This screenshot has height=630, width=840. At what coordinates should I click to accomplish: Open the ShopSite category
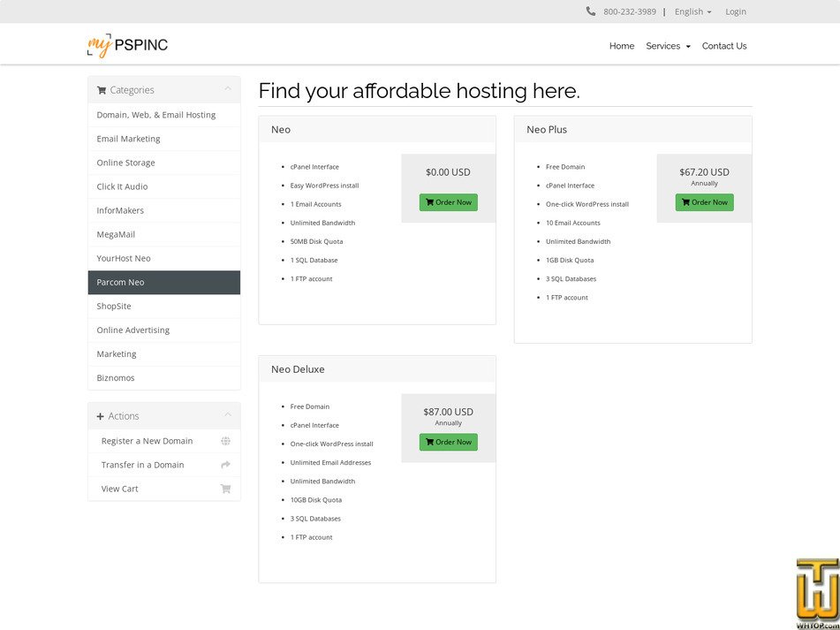[164, 307]
